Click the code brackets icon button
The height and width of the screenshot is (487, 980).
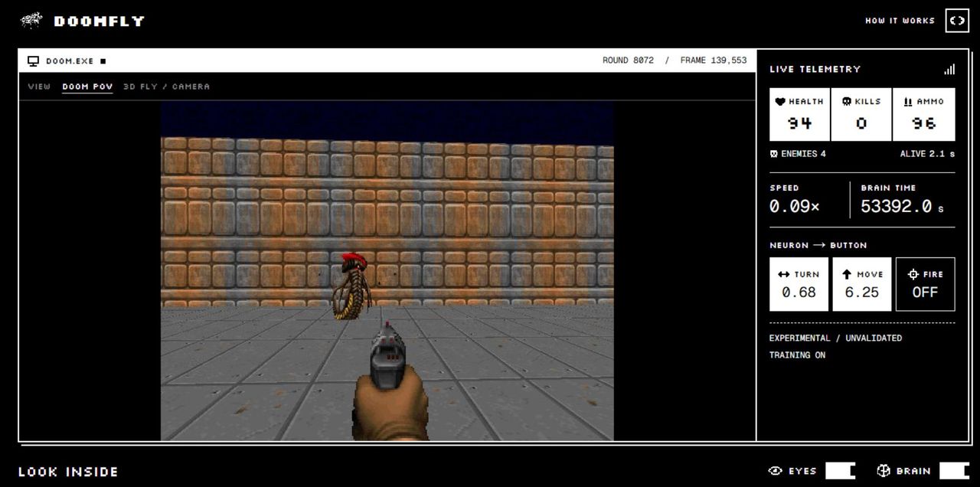[957, 21]
